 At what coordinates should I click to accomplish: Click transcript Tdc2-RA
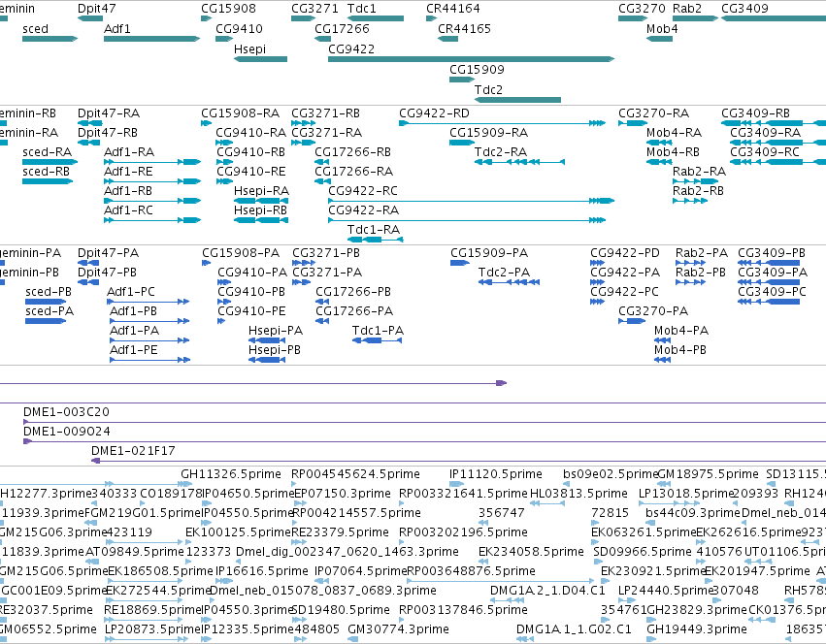pos(520,162)
